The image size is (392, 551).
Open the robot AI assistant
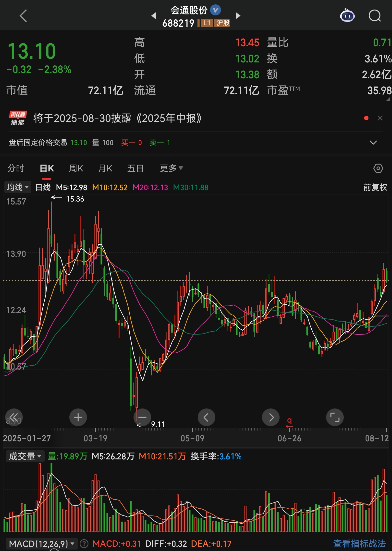[347, 15]
